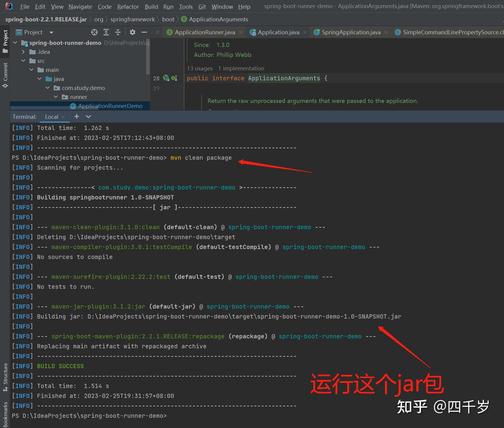Click the editor tabs left-edge close icon

point(157,32)
